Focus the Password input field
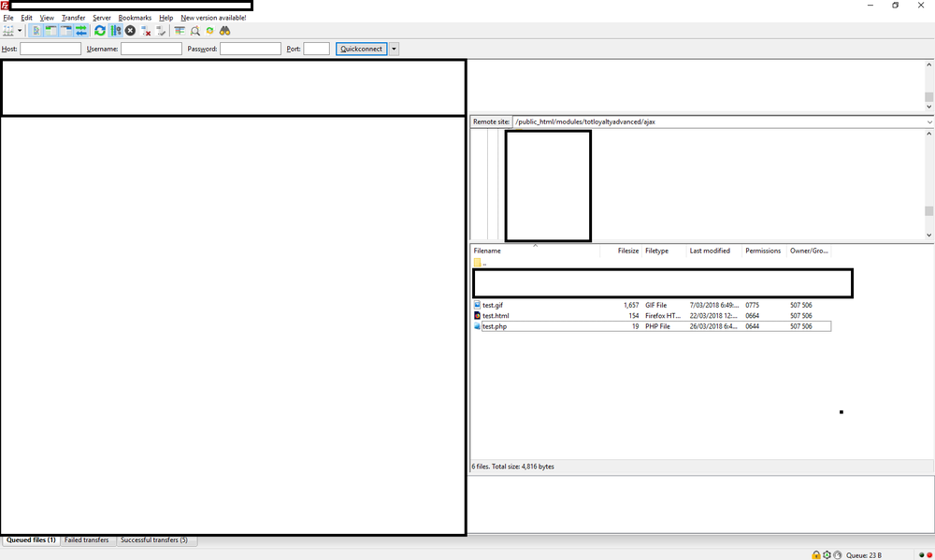The width and height of the screenshot is (935, 560). point(250,49)
